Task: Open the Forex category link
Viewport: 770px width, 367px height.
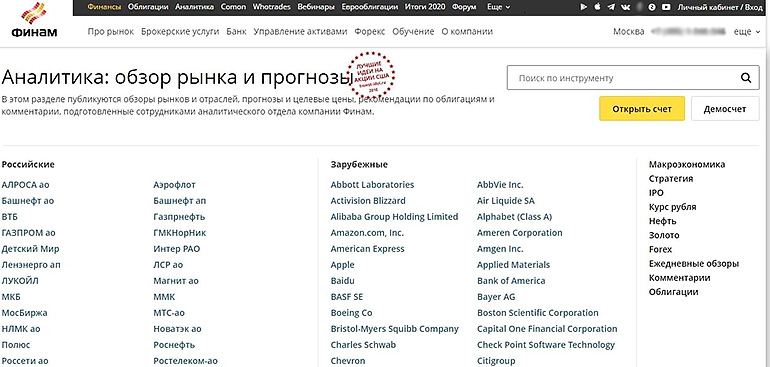Action: (660, 250)
